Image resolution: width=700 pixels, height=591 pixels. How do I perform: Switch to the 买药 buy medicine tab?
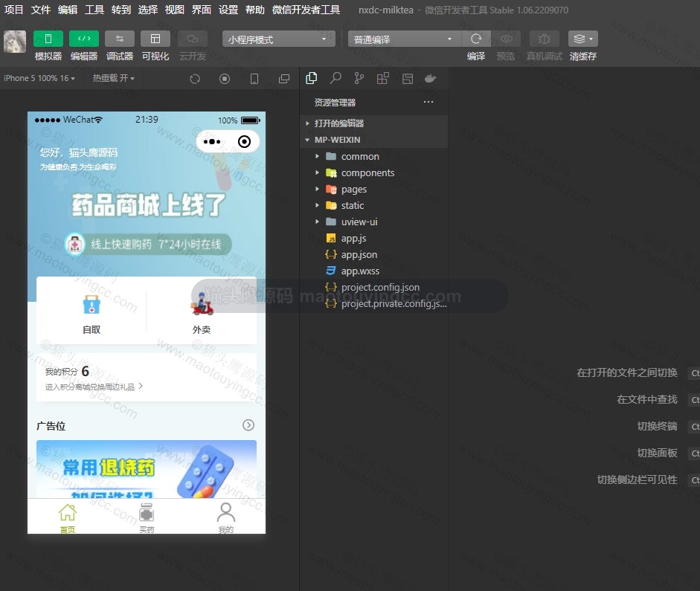coord(147,517)
